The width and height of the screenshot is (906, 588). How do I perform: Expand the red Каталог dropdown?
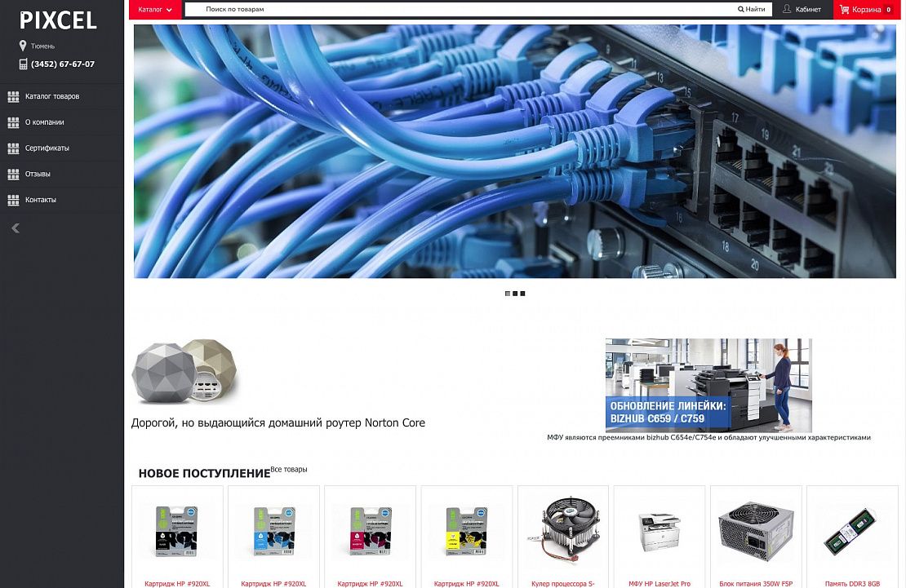click(155, 10)
